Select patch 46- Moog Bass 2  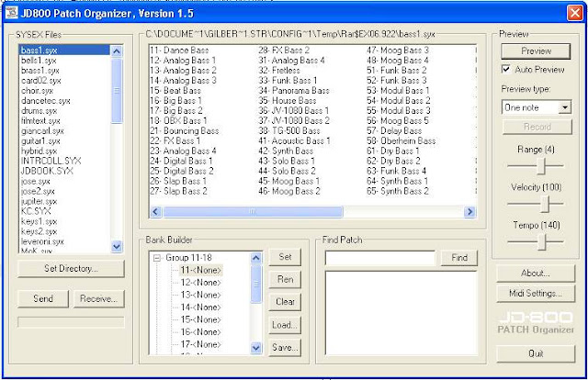click(x=289, y=191)
